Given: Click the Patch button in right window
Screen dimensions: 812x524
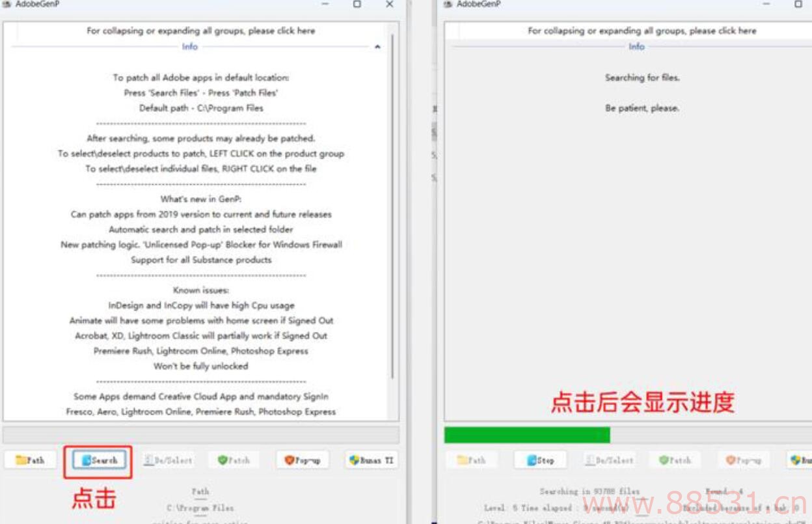Looking at the screenshot, I should coord(675,460).
